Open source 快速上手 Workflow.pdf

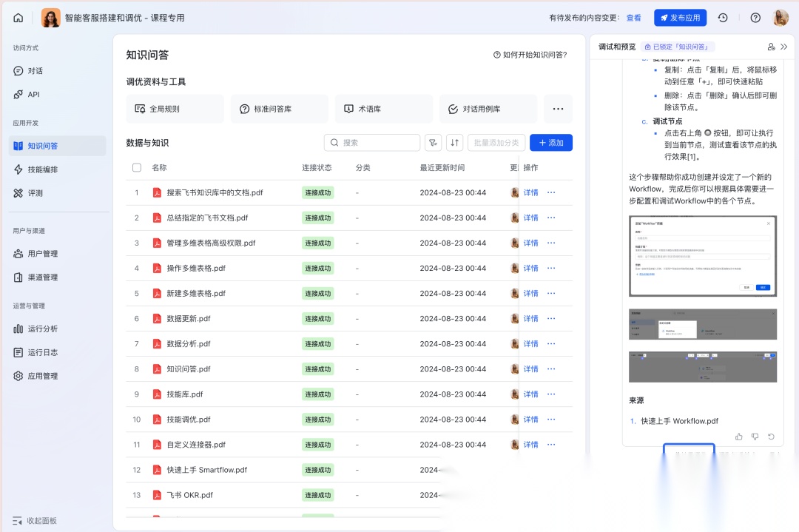[x=679, y=421]
